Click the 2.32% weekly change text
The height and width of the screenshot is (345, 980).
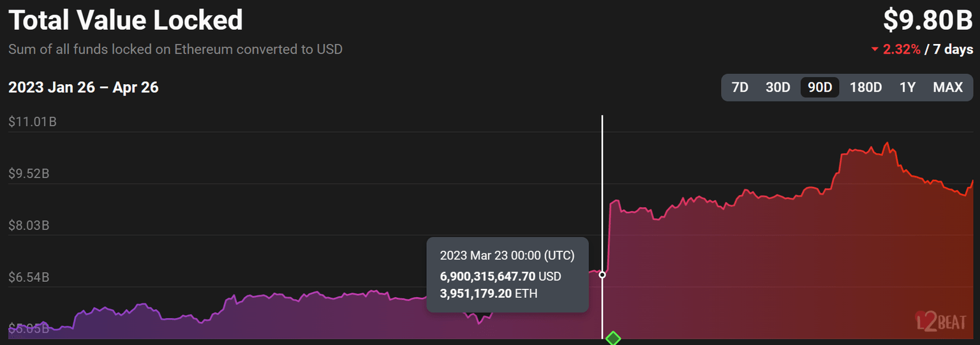(902, 50)
